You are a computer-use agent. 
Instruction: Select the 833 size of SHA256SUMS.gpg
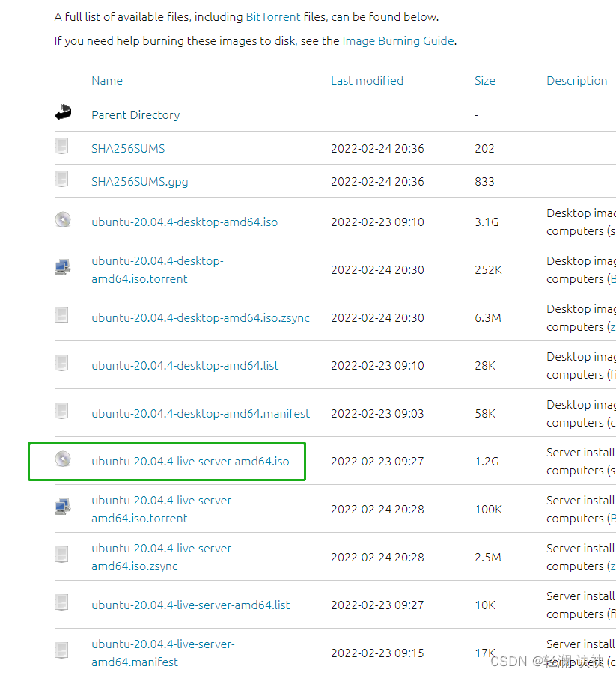(x=484, y=182)
